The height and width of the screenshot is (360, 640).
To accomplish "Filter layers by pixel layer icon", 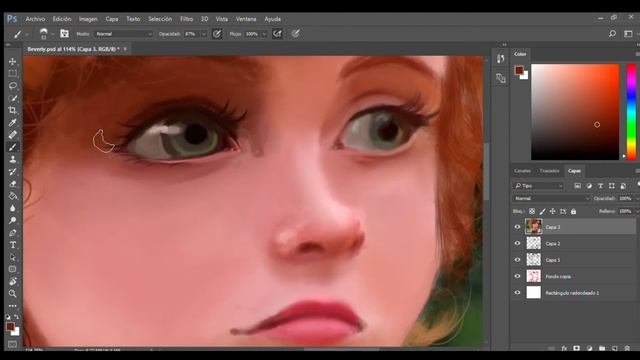I will point(578,186).
